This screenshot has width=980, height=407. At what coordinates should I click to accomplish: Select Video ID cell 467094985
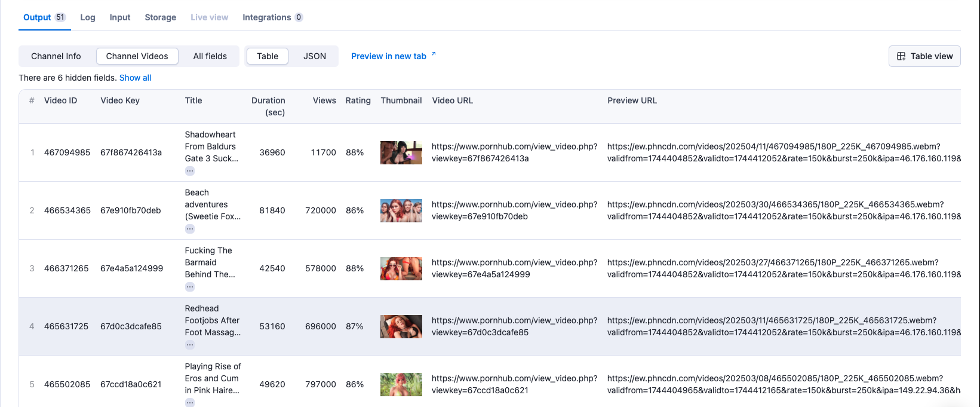click(67, 152)
